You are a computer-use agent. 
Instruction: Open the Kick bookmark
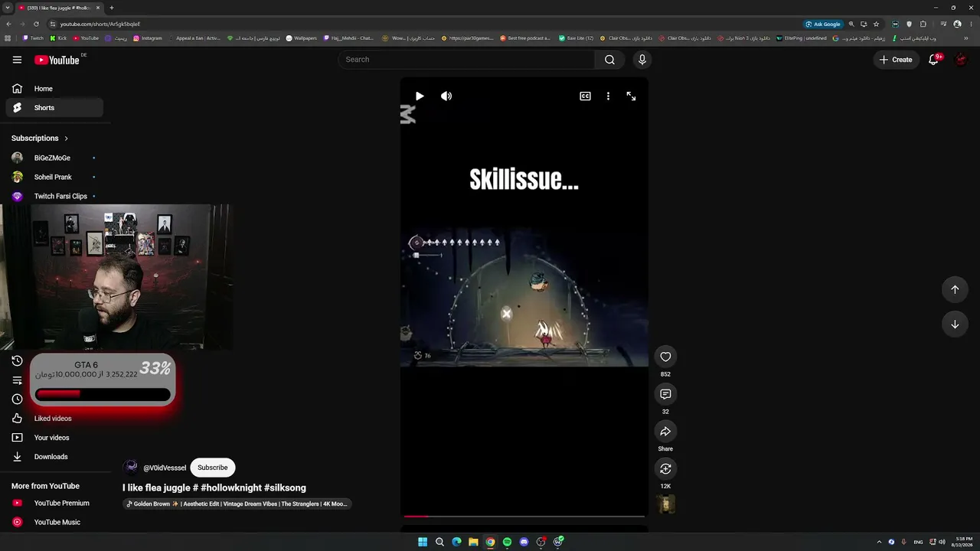click(x=58, y=38)
